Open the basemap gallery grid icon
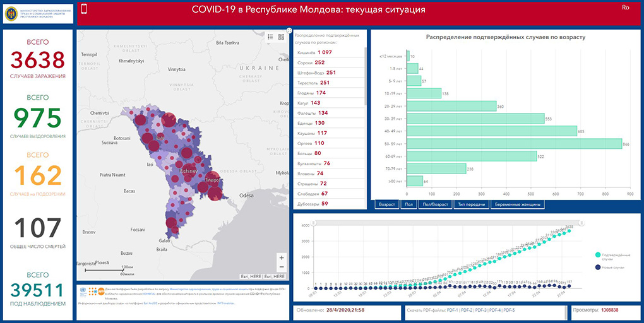Image resolution: width=644 pixels, height=323 pixels. (280, 37)
